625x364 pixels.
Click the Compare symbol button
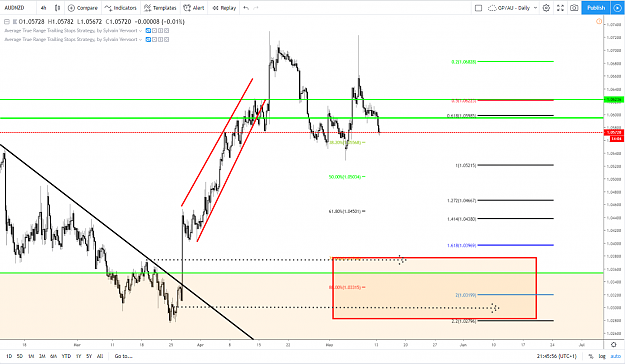pos(83,8)
